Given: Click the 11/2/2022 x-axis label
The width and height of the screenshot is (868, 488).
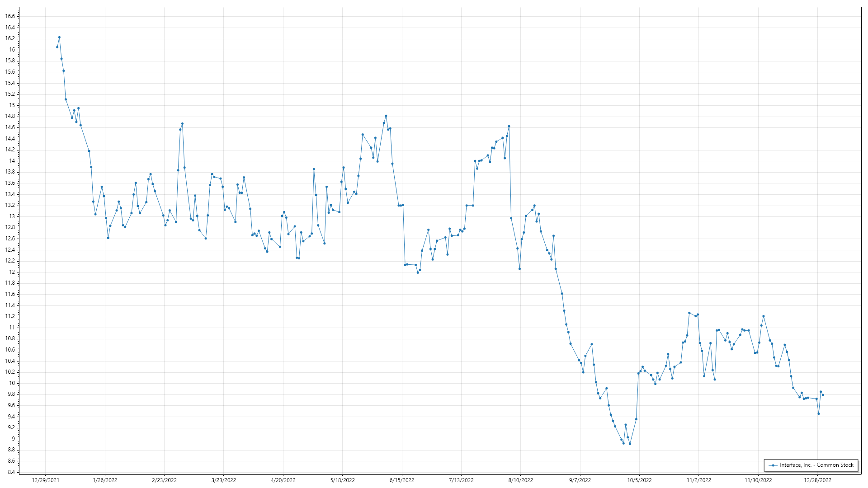Looking at the screenshot, I should click(x=699, y=480).
